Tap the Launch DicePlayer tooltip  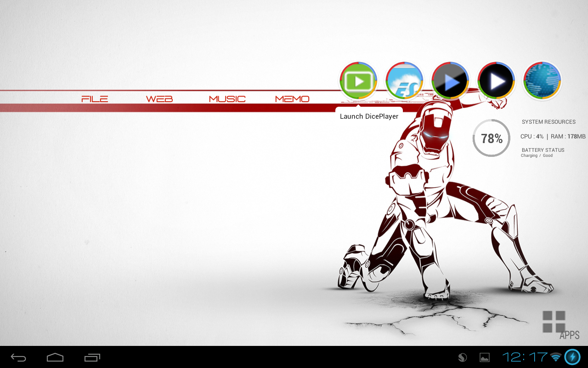pyautogui.click(x=369, y=115)
